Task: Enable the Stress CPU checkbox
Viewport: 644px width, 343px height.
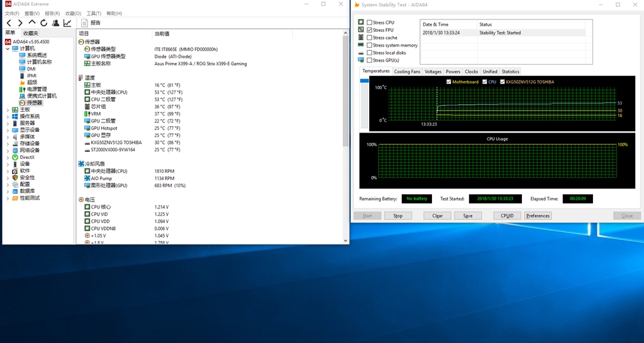Action: [x=370, y=23]
